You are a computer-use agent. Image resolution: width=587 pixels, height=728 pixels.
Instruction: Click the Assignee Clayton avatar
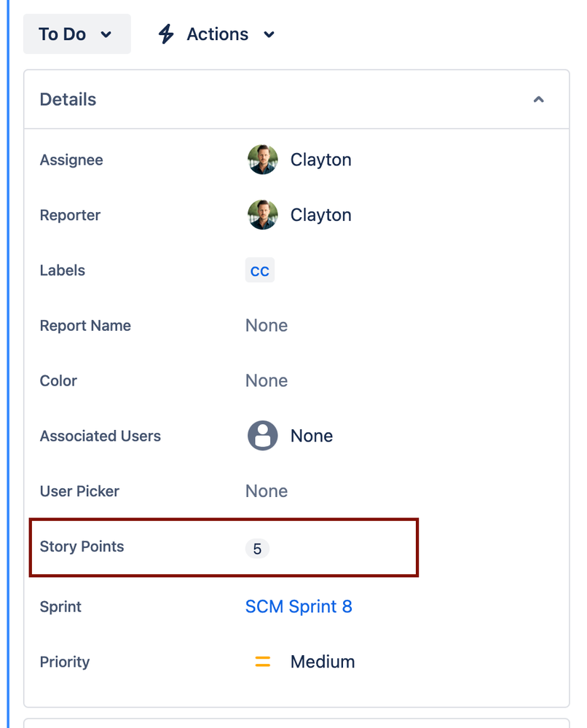[263, 160]
